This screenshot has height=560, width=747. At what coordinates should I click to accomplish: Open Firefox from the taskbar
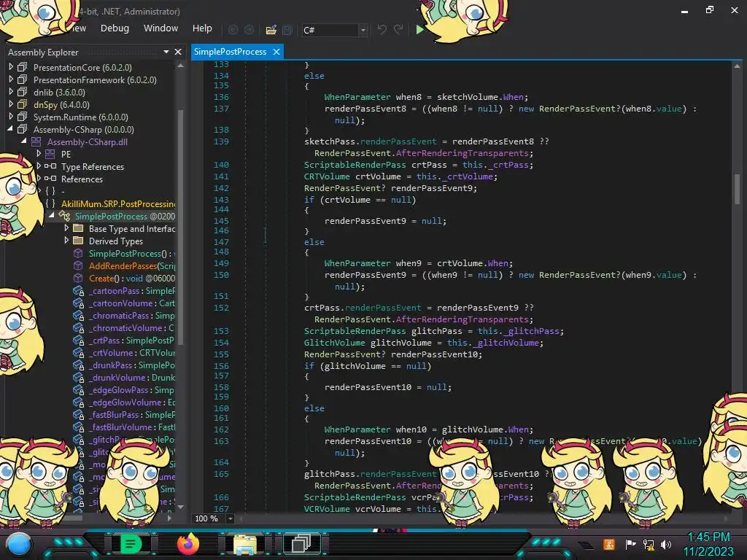click(187, 544)
